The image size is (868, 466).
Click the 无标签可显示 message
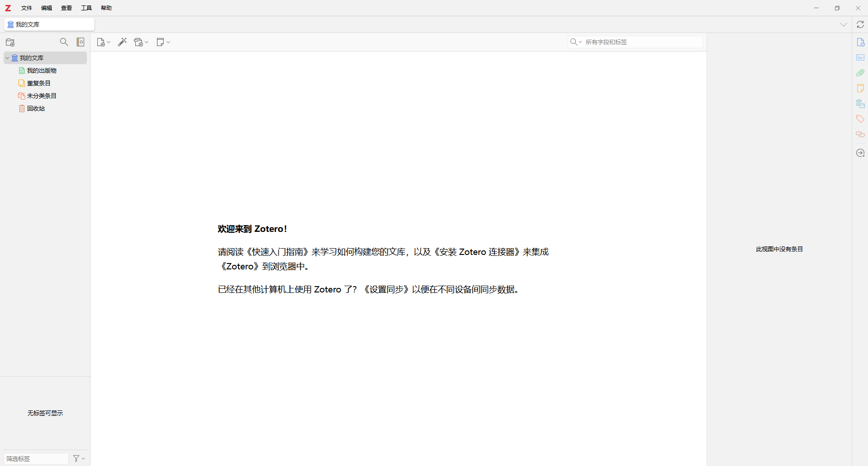click(45, 413)
